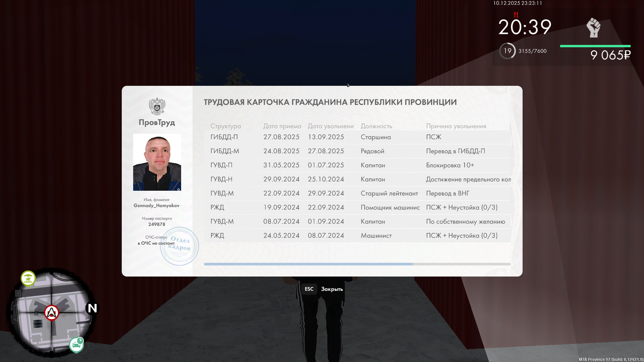Click the car with clock minimap marker
Viewport: 644px width, 362px height.
[76, 345]
